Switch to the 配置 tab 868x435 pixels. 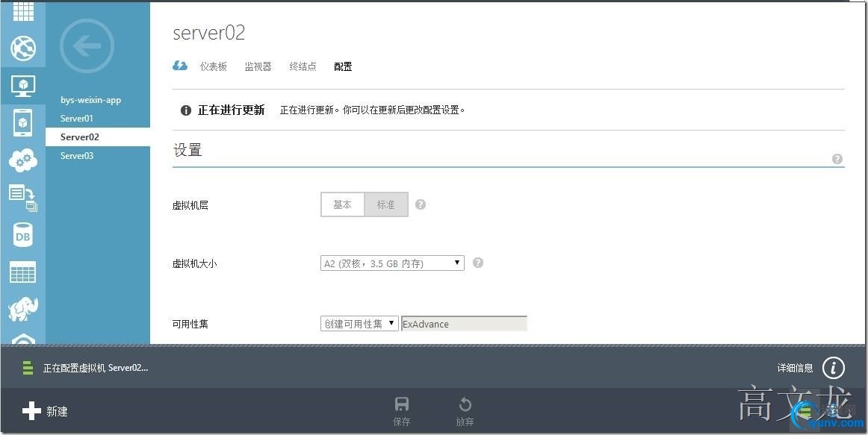click(343, 66)
